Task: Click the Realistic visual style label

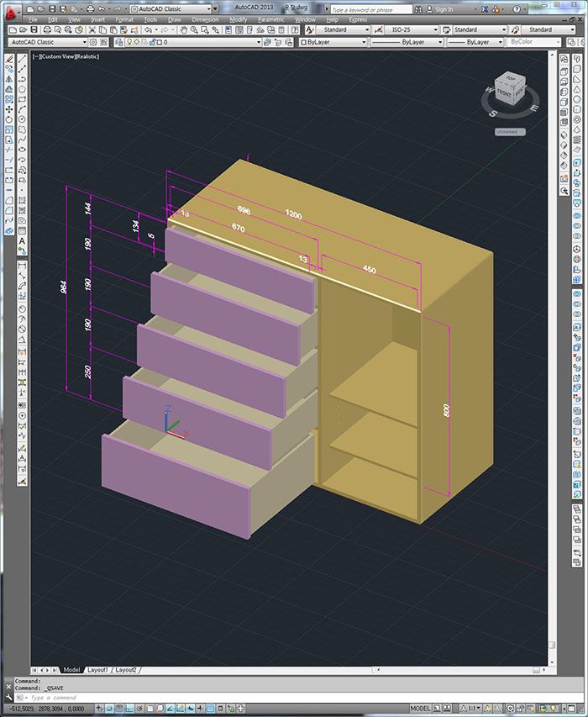Action: (86, 56)
